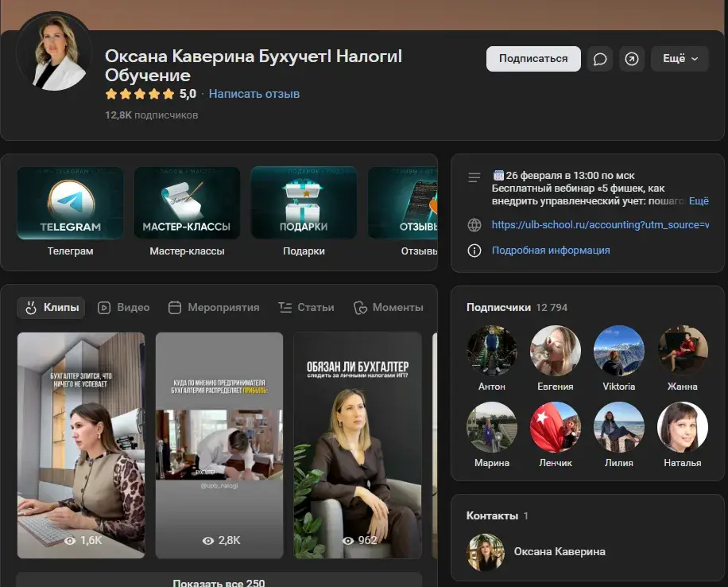The image size is (728, 587).
Task: Click the community title text
Action: point(254,65)
